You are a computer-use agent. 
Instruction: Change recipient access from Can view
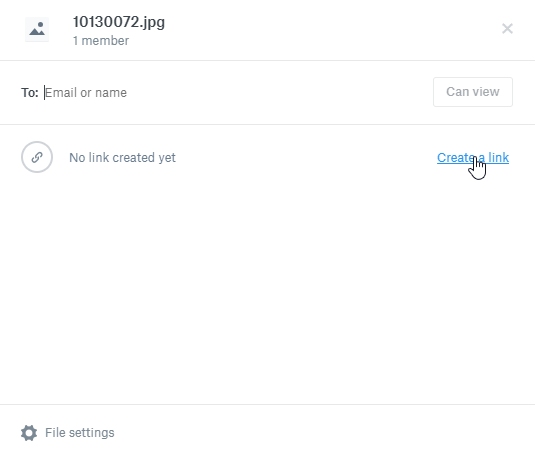click(473, 92)
